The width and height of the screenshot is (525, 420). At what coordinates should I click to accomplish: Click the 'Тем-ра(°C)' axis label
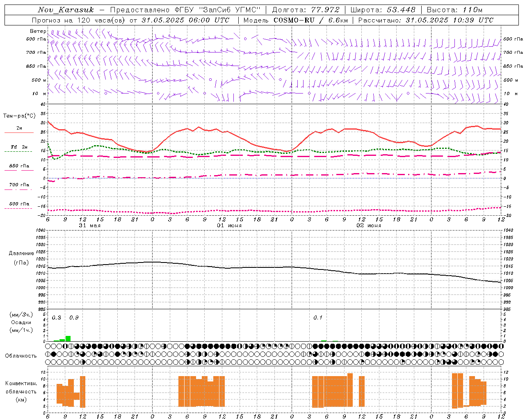pos(19,116)
